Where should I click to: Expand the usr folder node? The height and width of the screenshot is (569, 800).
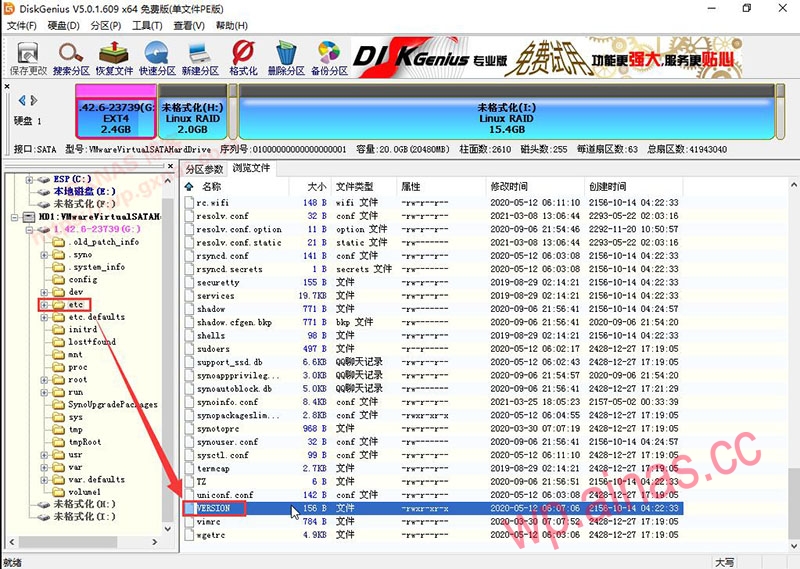44,455
